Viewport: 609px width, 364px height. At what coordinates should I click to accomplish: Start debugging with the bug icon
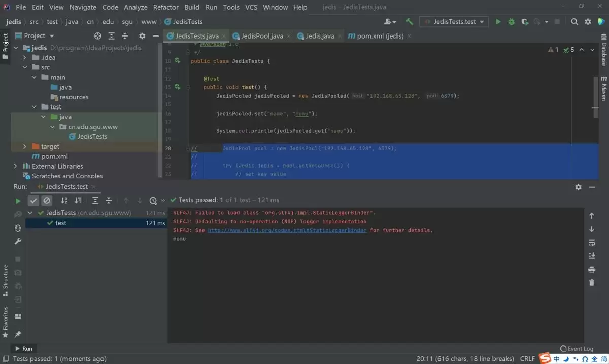[512, 22]
